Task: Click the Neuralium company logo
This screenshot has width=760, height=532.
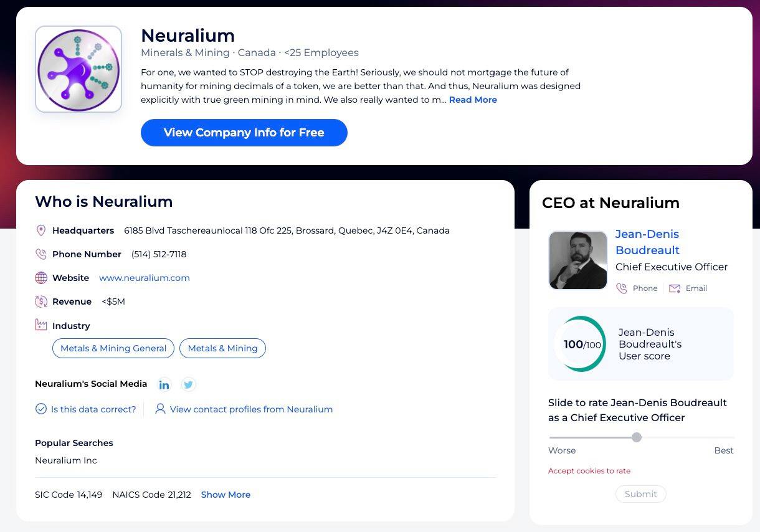Action: coord(78,69)
